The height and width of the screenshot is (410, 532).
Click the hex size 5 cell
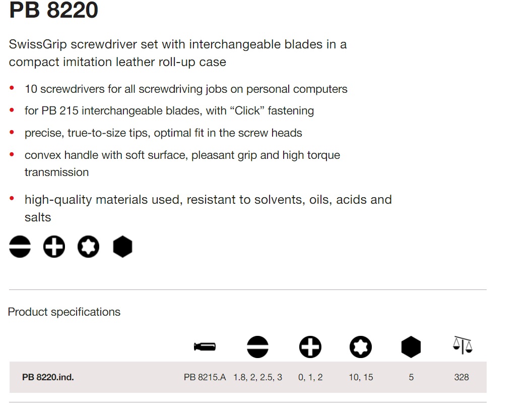[411, 377]
